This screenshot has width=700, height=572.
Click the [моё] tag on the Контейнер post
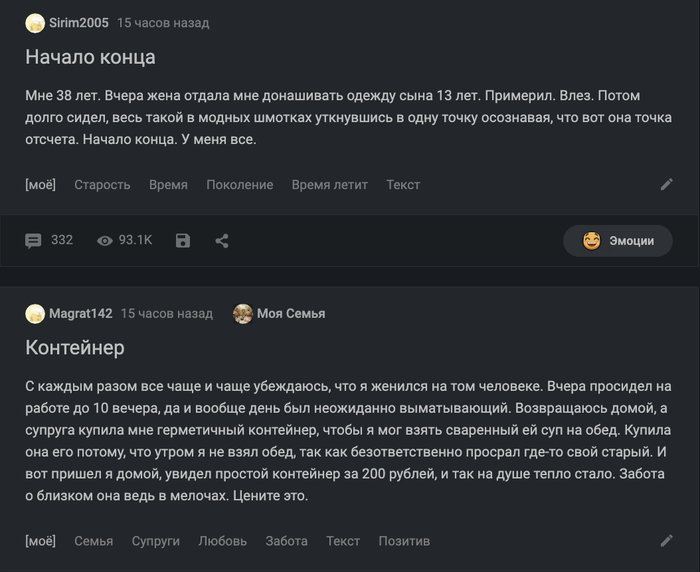41,541
